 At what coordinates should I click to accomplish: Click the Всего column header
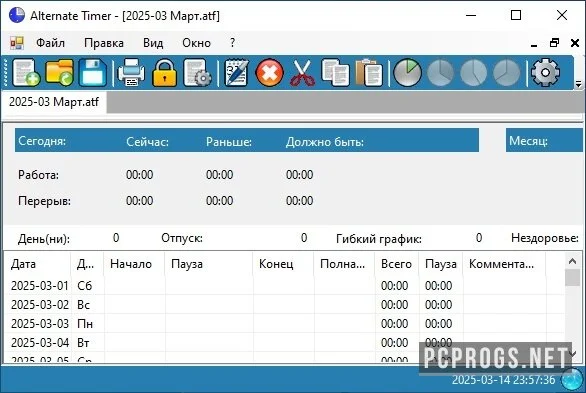[x=397, y=264]
